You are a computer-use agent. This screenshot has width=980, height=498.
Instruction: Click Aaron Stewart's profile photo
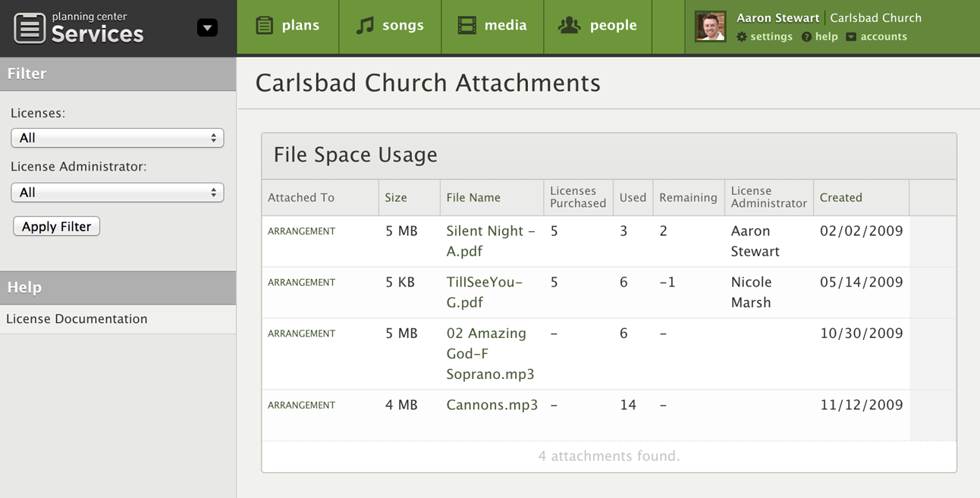[x=710, y=25]
